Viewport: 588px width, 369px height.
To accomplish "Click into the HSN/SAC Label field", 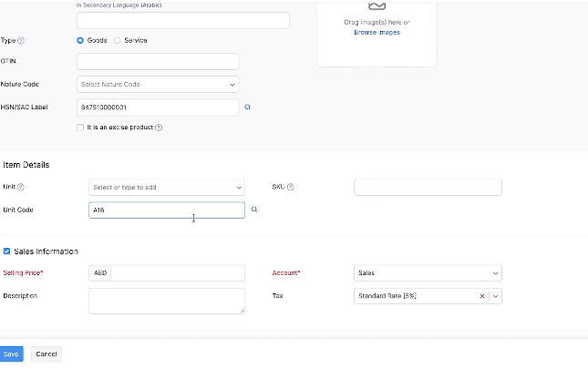I will pos(158,108).
